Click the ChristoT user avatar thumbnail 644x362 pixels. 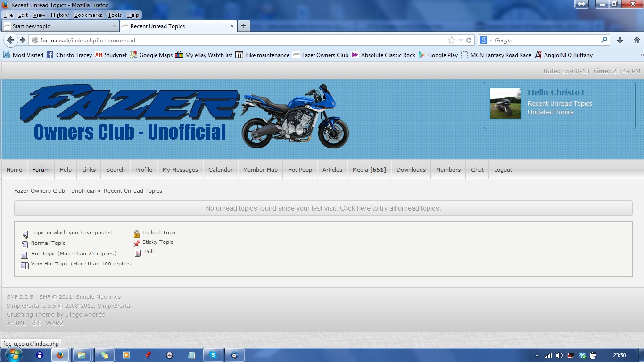click(505, 103)
